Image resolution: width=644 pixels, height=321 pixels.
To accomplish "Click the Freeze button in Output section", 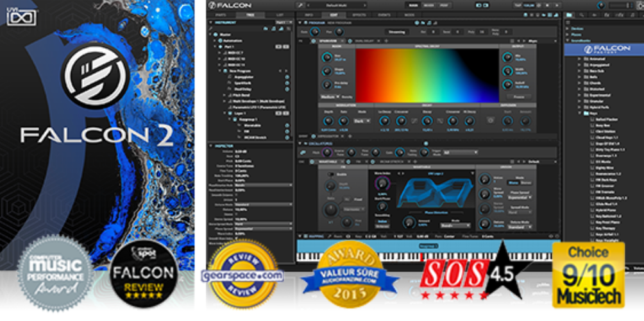I will [x=519, y=97].
